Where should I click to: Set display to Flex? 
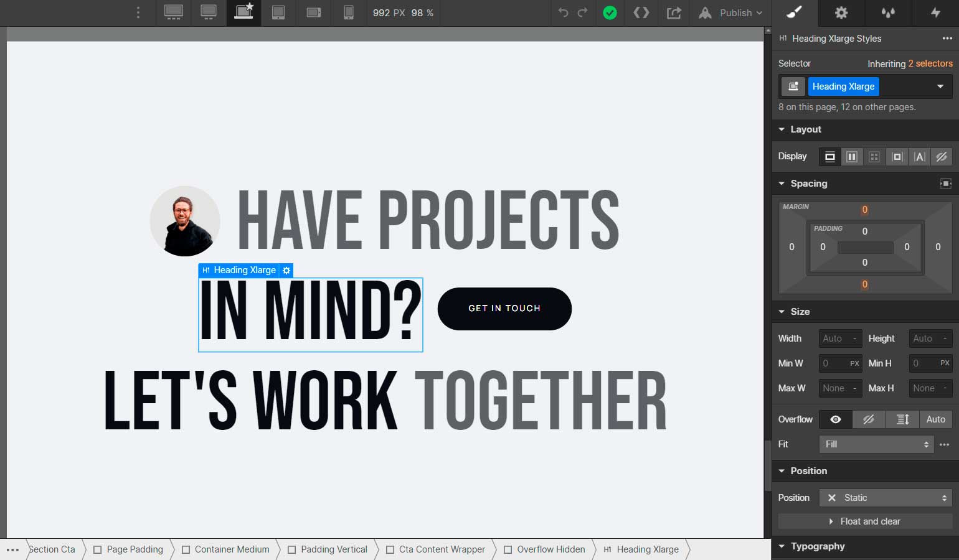tap(852, 157)
